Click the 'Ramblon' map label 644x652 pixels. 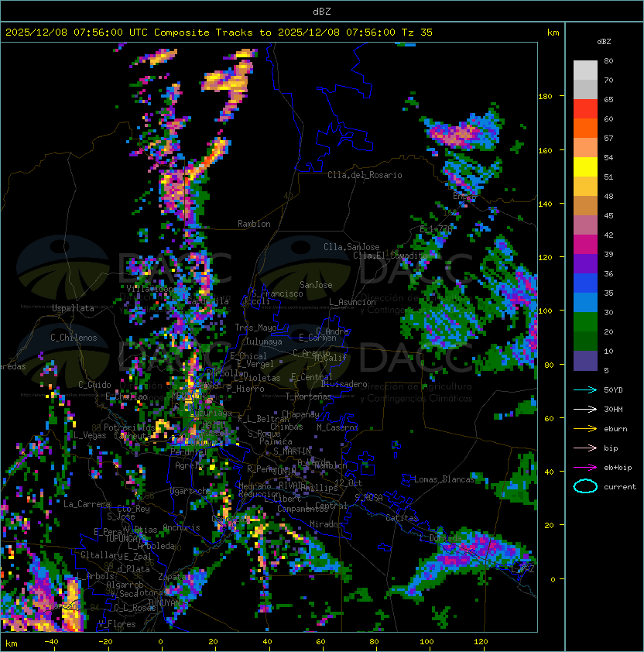[254, 224]
